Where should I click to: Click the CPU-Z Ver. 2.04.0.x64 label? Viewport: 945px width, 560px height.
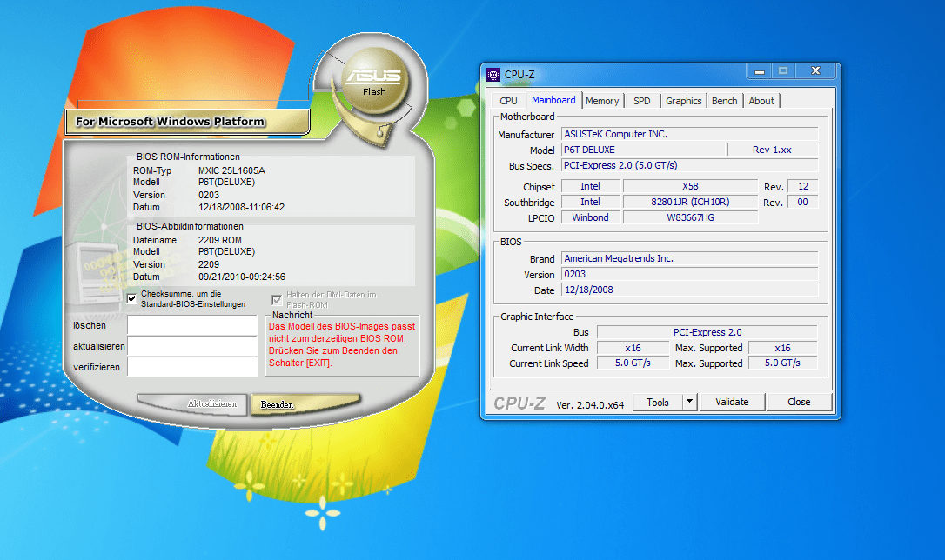(590, 405)
